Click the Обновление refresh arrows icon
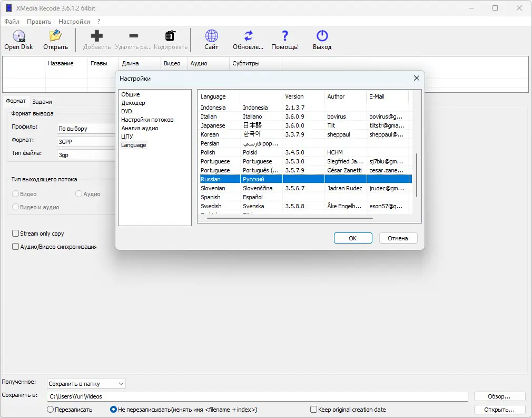The image size is (532, 418). (249, 36)
